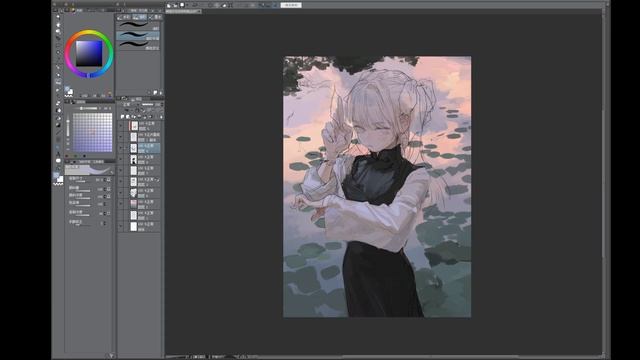Select the Selection marquee tool

point(58,46)
